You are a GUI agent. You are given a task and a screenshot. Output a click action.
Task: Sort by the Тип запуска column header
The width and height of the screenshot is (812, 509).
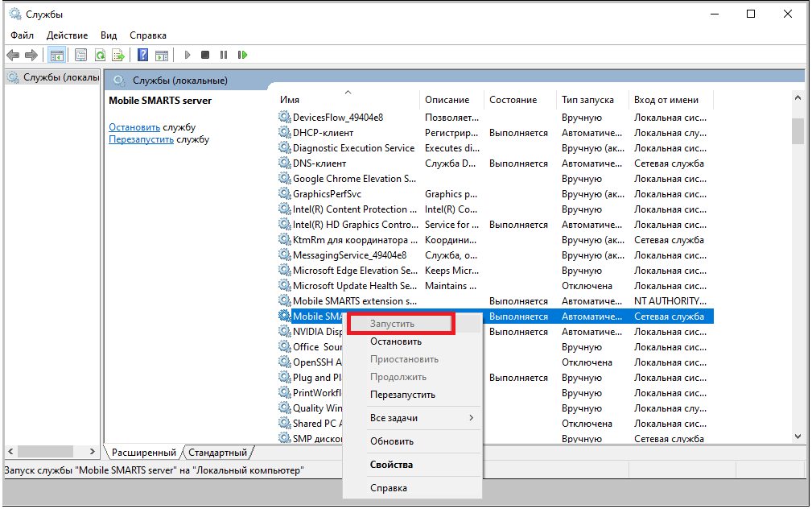pyautogui.click(x=592, y=100)
